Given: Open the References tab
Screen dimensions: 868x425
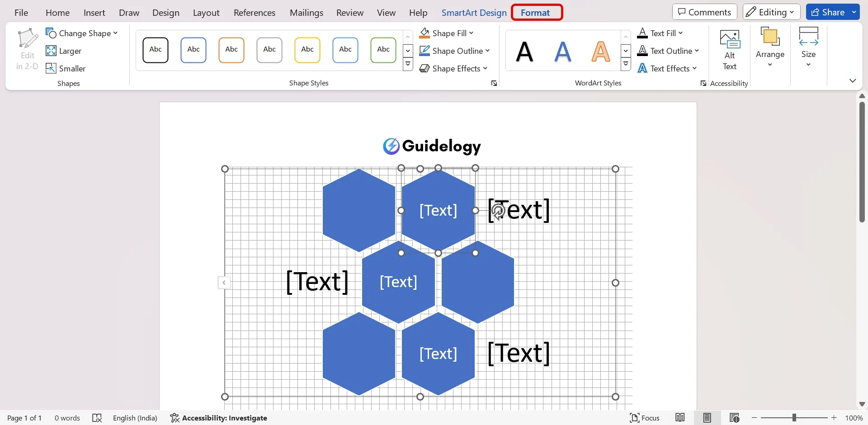Looking at the screenshot, I should [255, 13].
